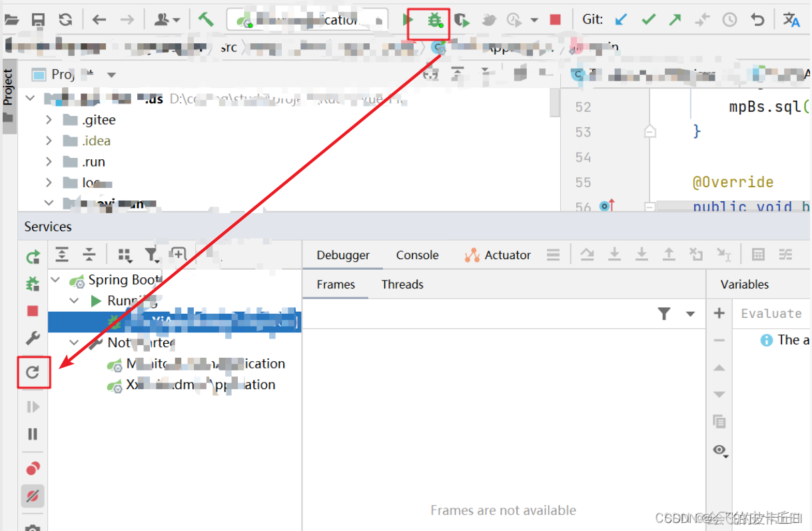Viewport: 812px width, 531px height.
Task: Run the app with the green play icon in main toolbar
Action: pos(408,20)
